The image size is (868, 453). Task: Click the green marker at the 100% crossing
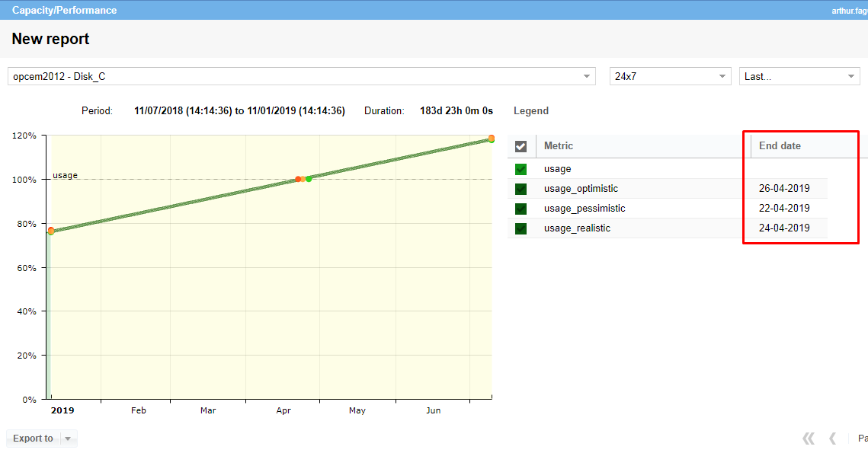[x=309, y=179]
